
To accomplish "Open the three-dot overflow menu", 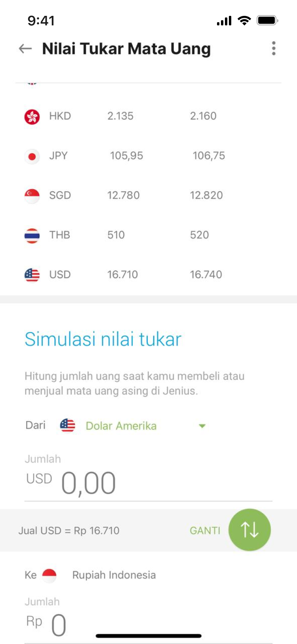I will click(x=273, y=48).
